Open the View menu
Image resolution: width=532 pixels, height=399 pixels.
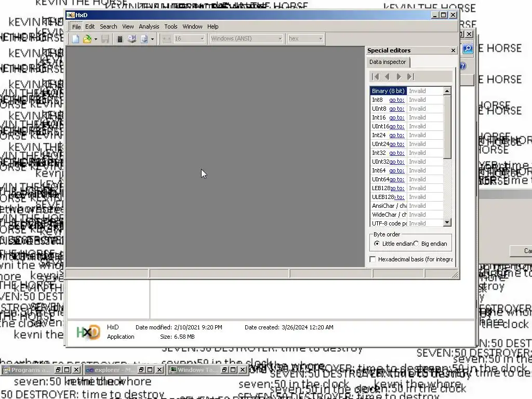(128, 26)
